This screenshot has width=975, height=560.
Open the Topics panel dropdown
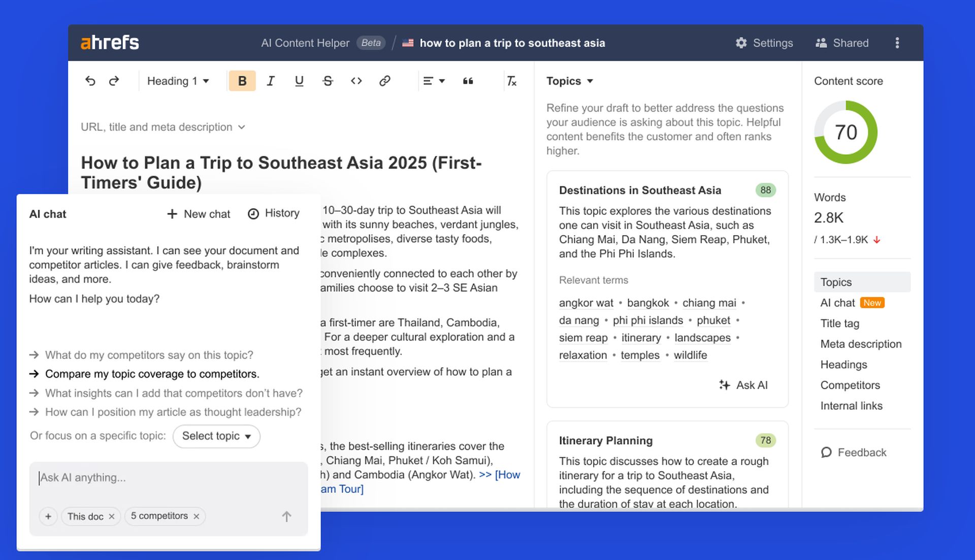[570, 81]
